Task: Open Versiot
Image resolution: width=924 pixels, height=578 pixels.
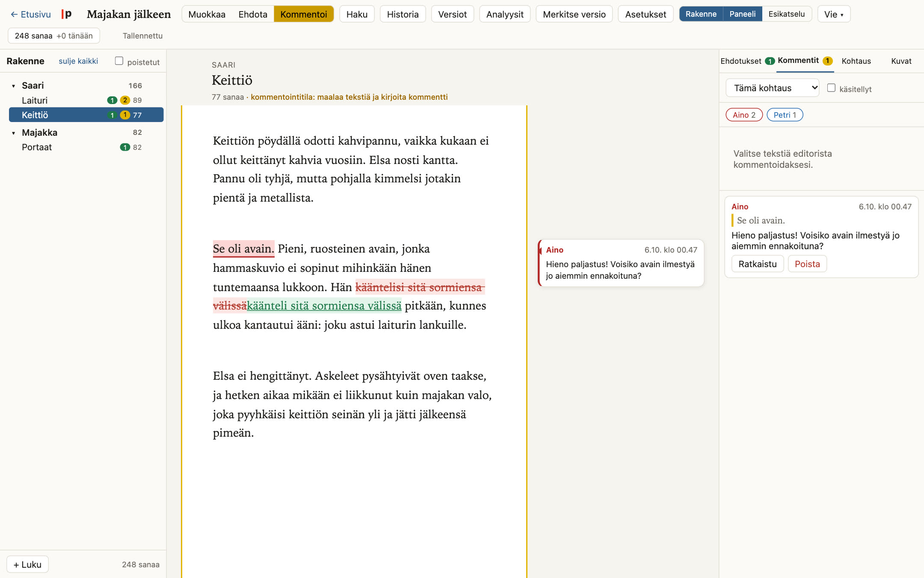Action: tap(452, 14)
